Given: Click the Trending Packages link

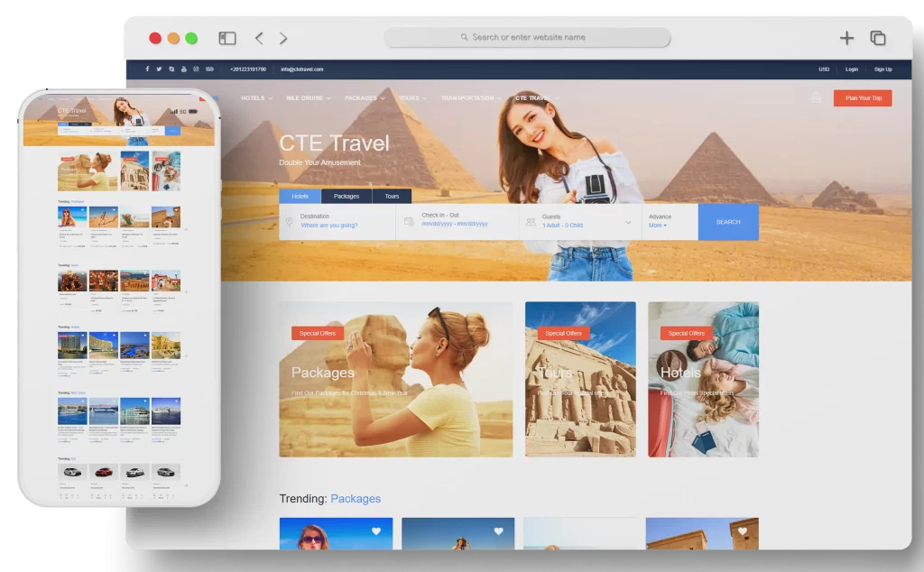Looking at the screenshot, I should point(356,498).
